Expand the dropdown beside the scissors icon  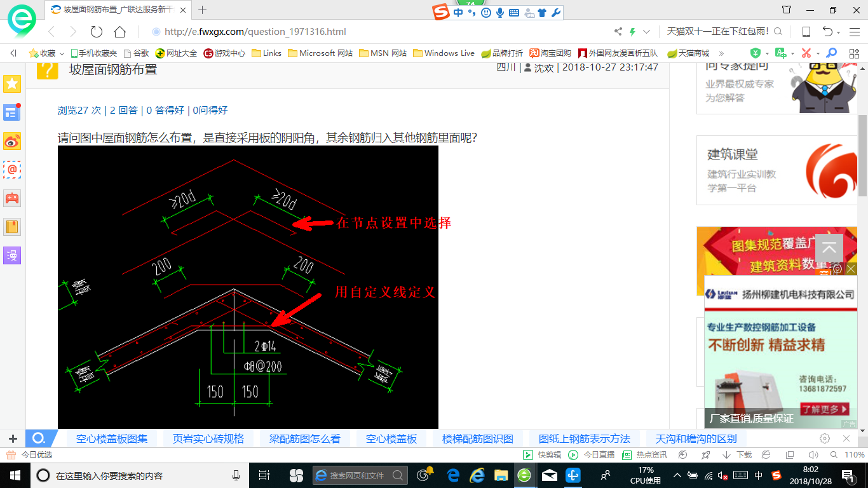pos(818,53)
